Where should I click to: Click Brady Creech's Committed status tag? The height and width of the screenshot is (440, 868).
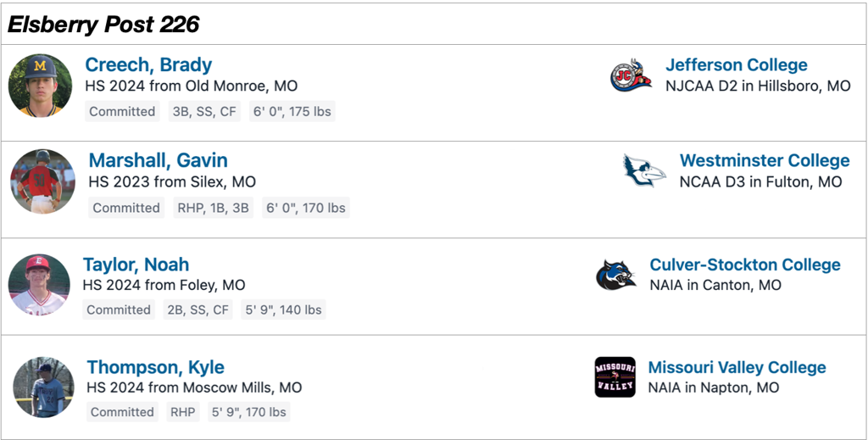[122, 112]
